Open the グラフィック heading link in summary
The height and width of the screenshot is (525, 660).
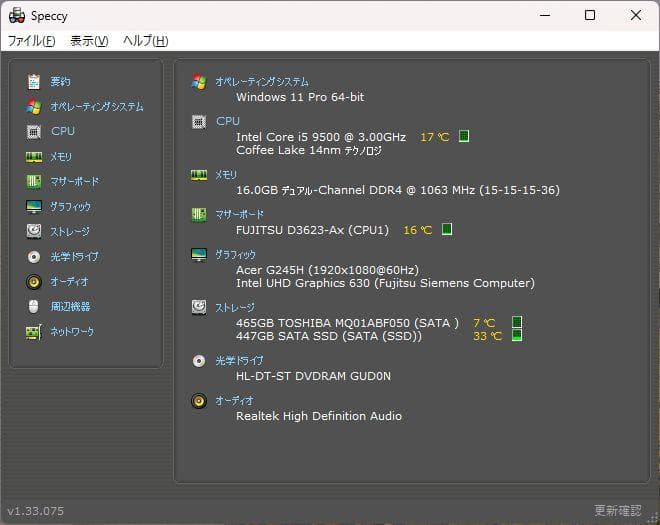[x=236, y=255]
